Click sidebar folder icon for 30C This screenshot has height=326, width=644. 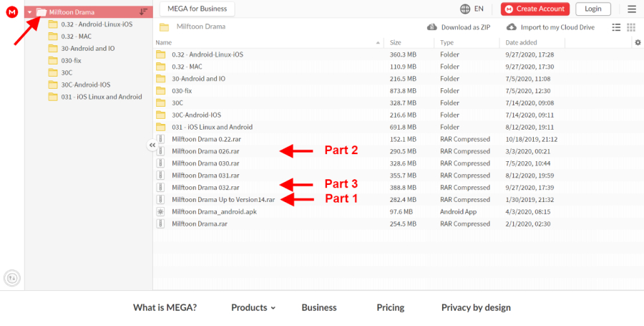coord(53,73)
